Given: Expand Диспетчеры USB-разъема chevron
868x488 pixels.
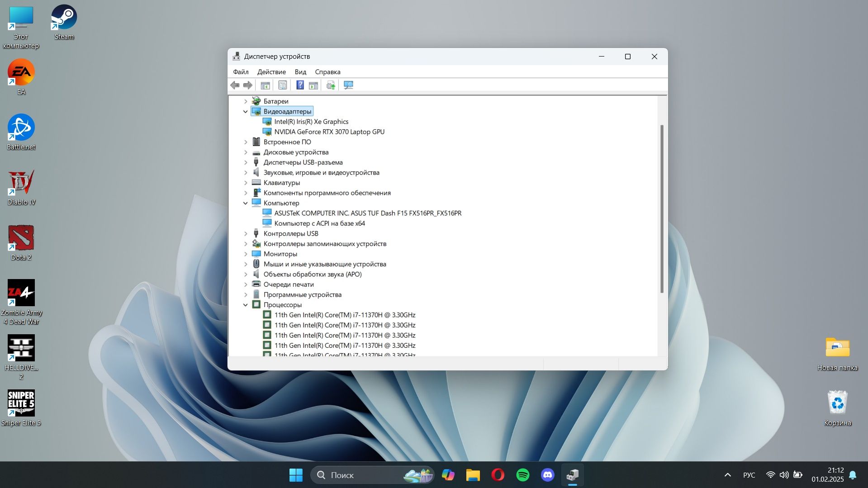Looking at the screenshot, I should [x=246, y=162].
